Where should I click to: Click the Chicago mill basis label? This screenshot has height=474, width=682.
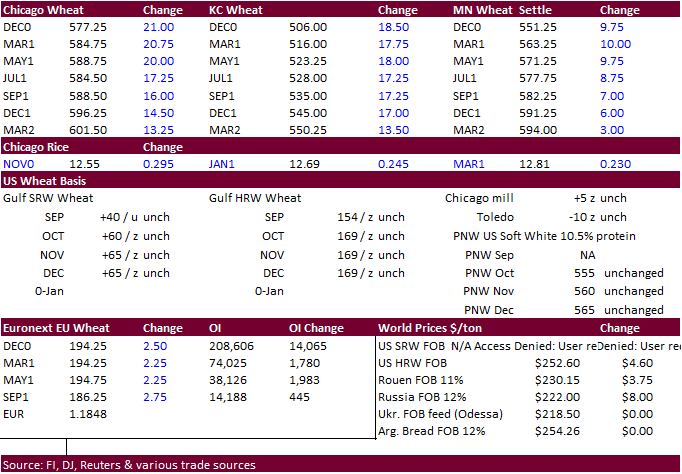[x=479, y=198]
